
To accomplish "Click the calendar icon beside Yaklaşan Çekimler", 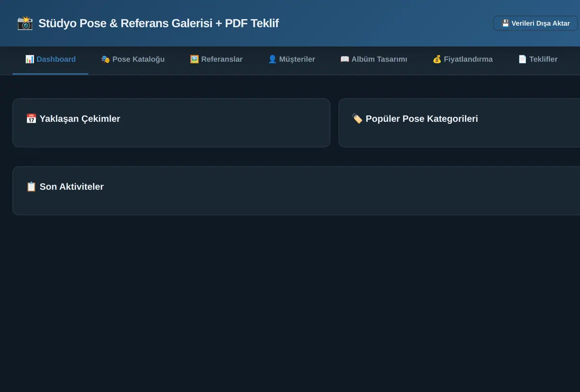I will 31,119.
